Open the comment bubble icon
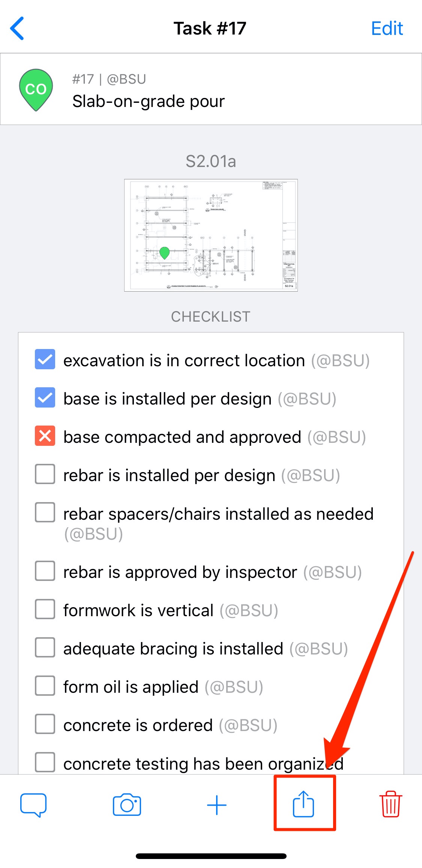This screenshot has height=868, width=422. click(x=33, y=805)
